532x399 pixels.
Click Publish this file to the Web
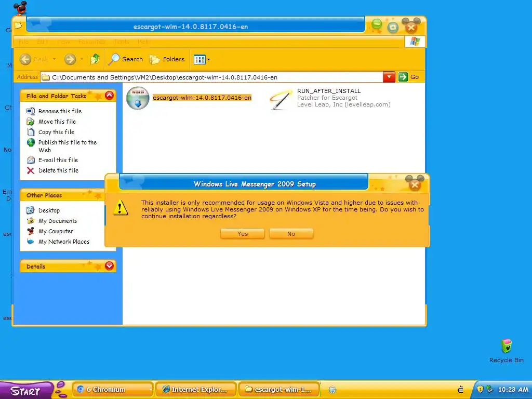67,146
